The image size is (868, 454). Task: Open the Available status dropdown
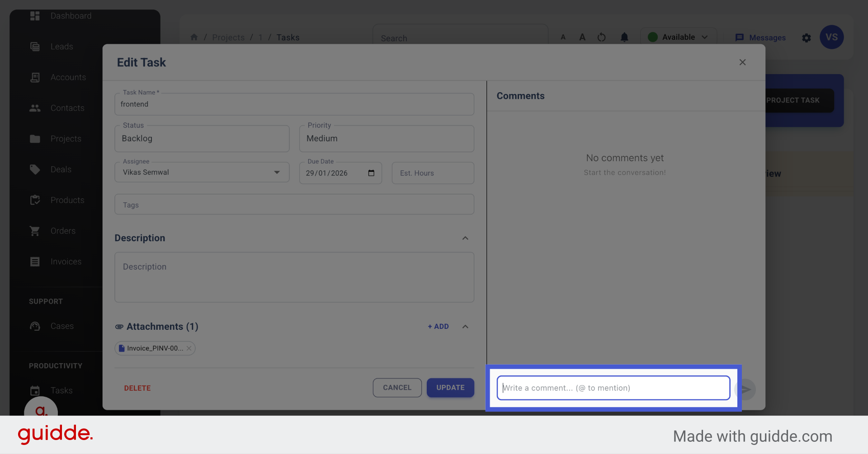pyautogui.click(x=678, y=37)
